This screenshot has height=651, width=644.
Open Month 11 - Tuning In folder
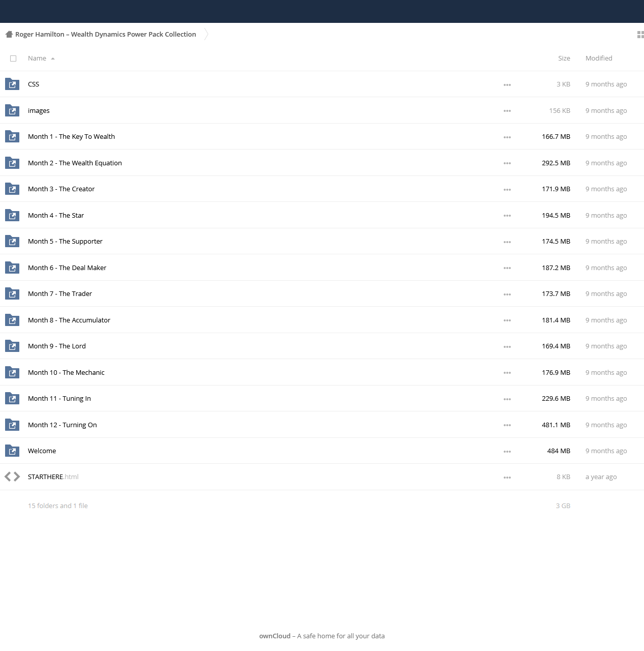[59, 399]
